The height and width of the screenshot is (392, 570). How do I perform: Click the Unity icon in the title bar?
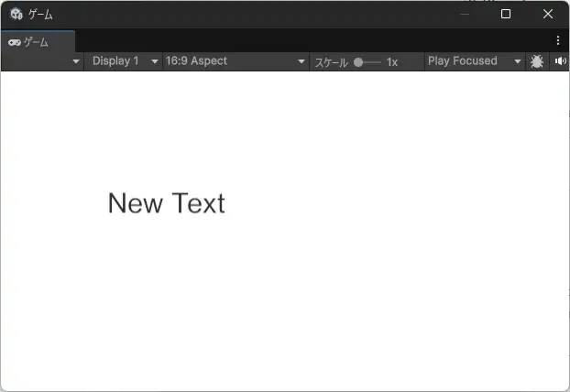[x=16, y=14]
